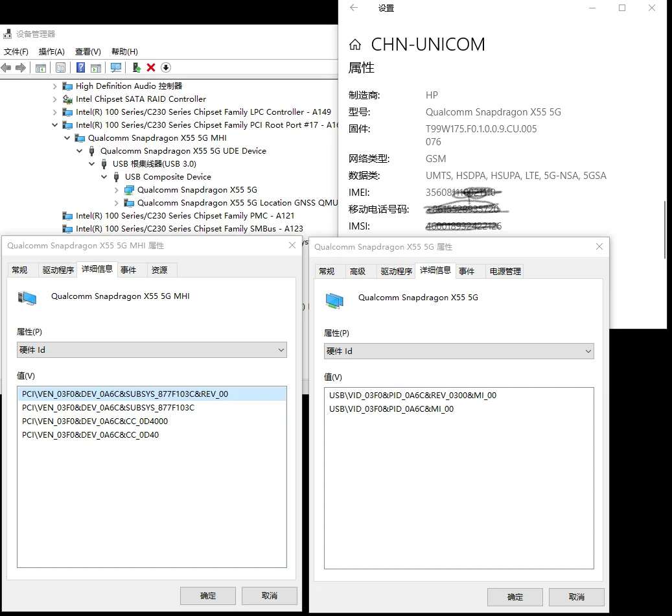Viewport: 672px width, 616px height.
Task: Open the 操作(A) menu
Action: pyautogui.click(x=51, y=52)
